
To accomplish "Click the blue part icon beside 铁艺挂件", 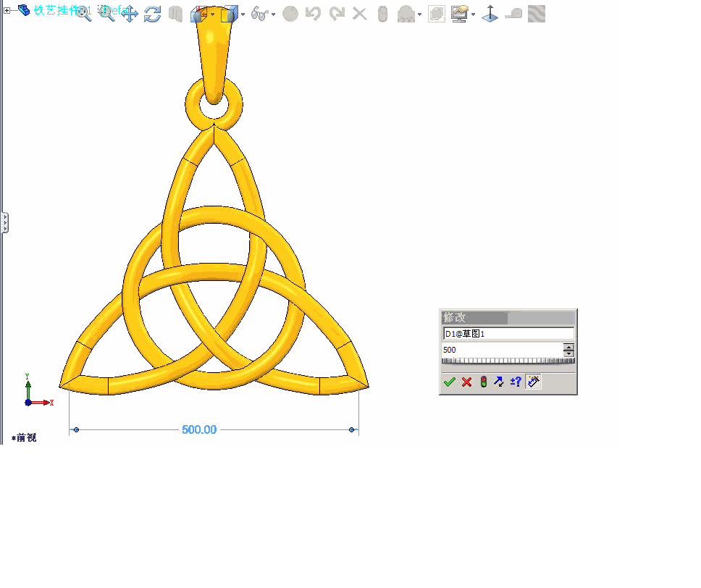I will point(24,10).
